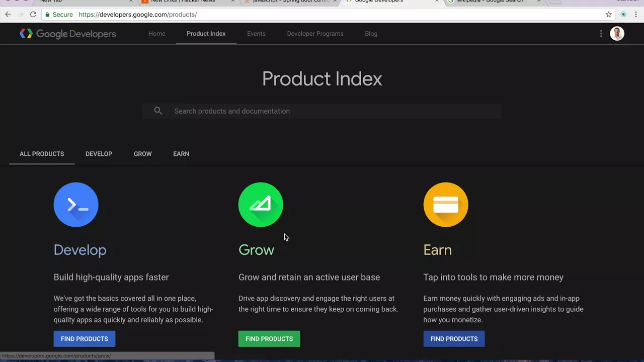Open the Chrome browser menu

(636, 15)
